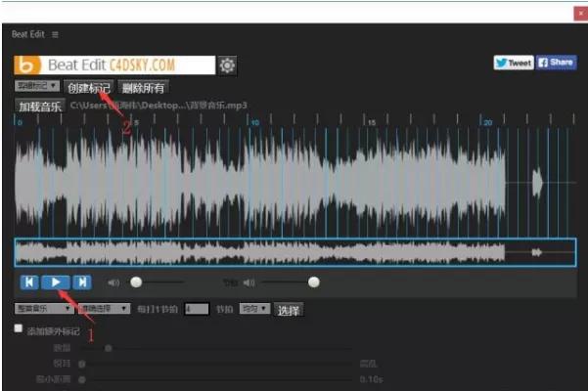588x391 pixels.
Task: Click the timeline ruler at the 20 mark
Action: [x=487, y=122]
